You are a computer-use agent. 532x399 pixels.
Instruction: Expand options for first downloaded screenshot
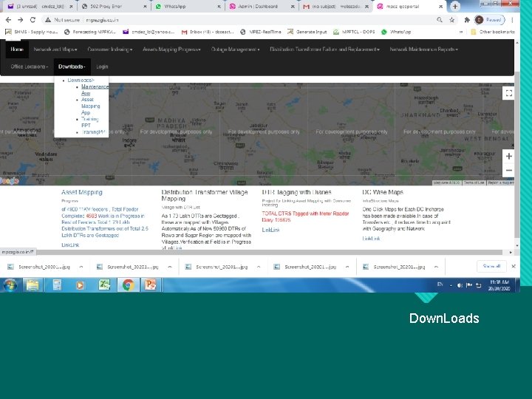(x=81, y=267)
